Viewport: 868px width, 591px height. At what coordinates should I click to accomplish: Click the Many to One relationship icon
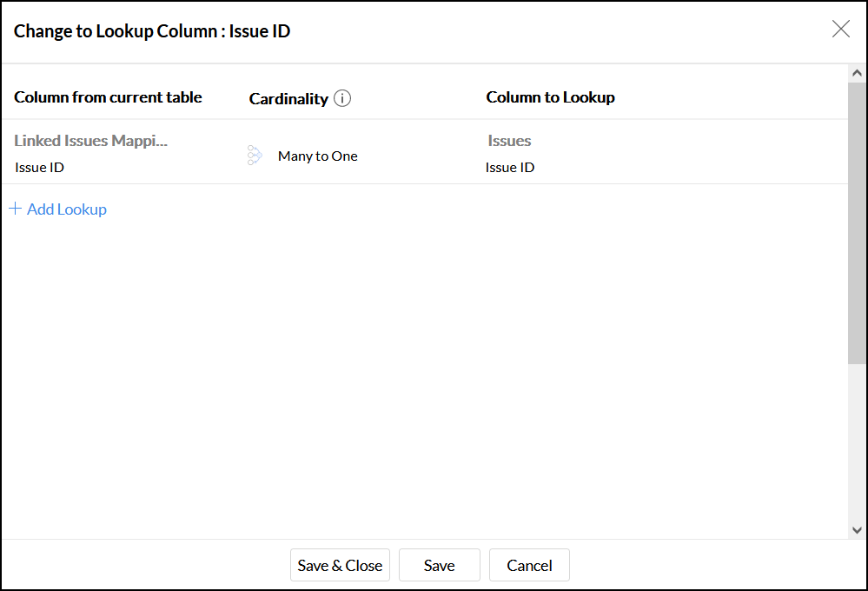coord(255,156)
